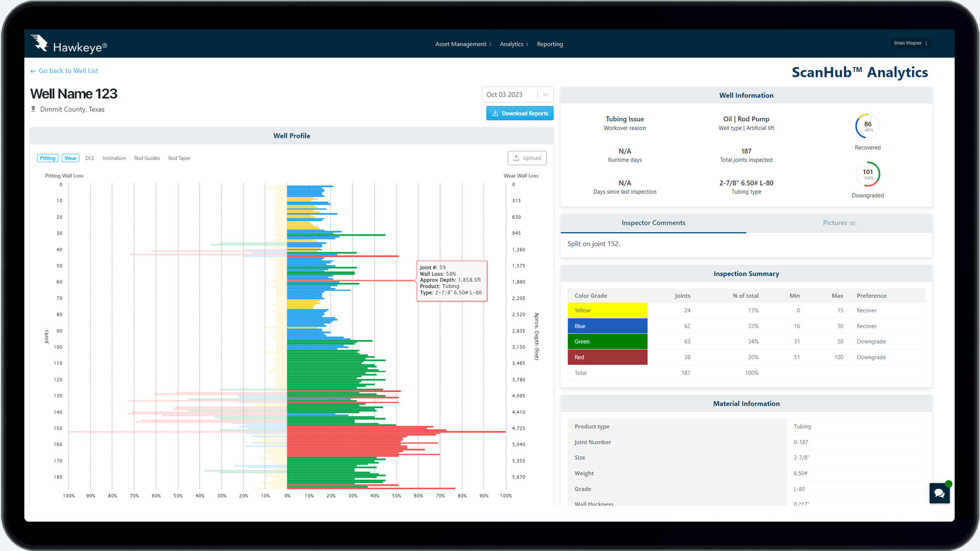Click Download Reports button
Viewport: 980px width, 551px height.
[x=520, y=113]
